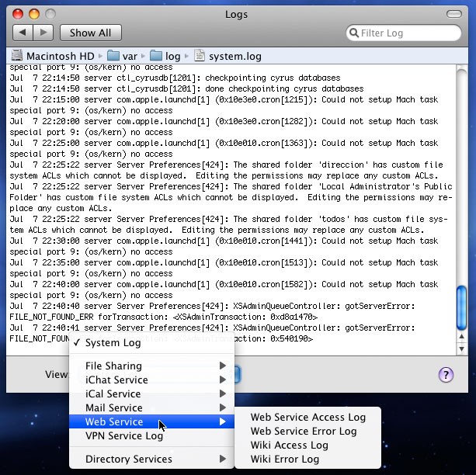Screen dimensions: 476x475
Task: Click iCal Service submenu arrow
Action: click(x=223, y=394)
